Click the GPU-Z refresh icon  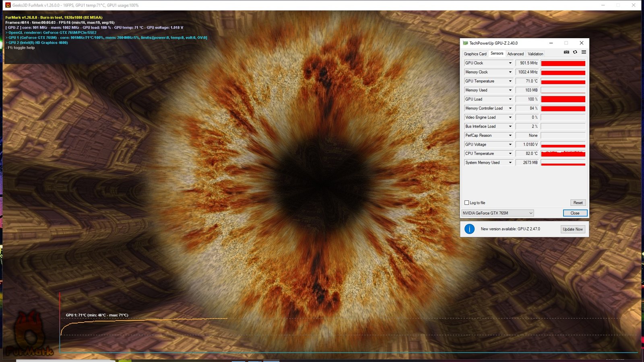pos(575,52)
